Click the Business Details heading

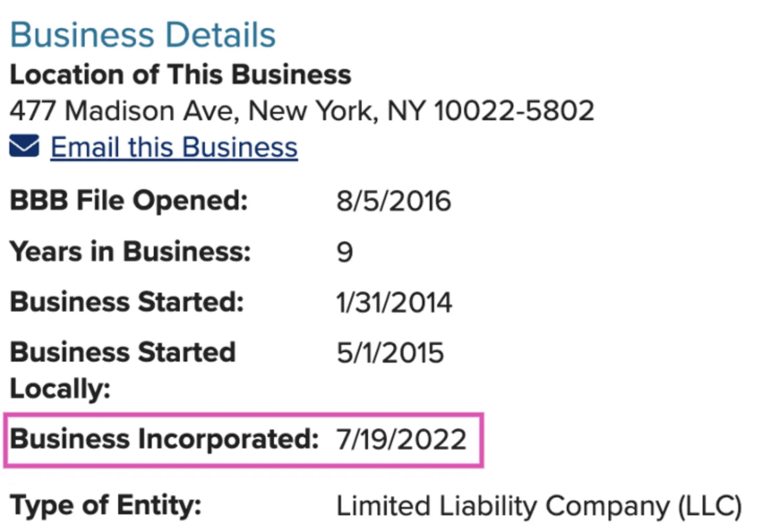143,35
